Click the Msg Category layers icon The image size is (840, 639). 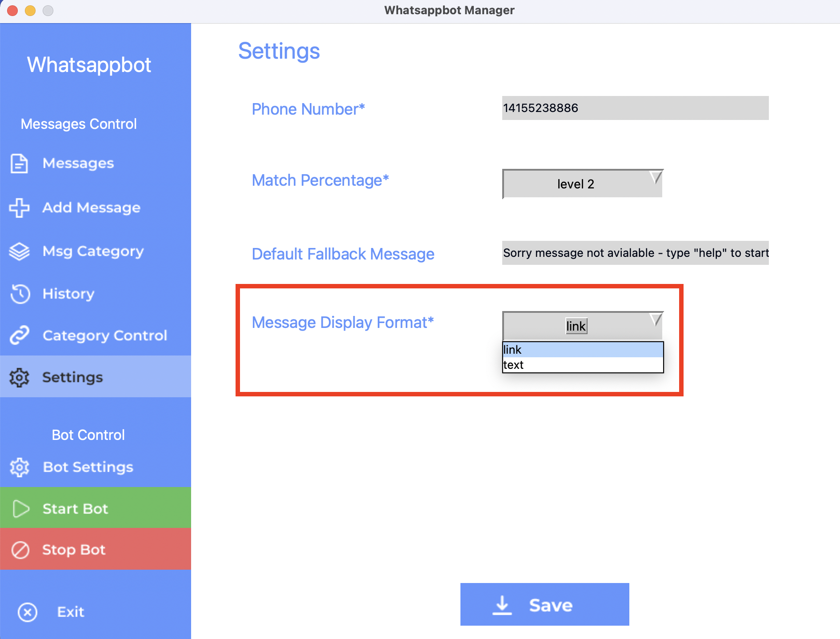(19, 251)
